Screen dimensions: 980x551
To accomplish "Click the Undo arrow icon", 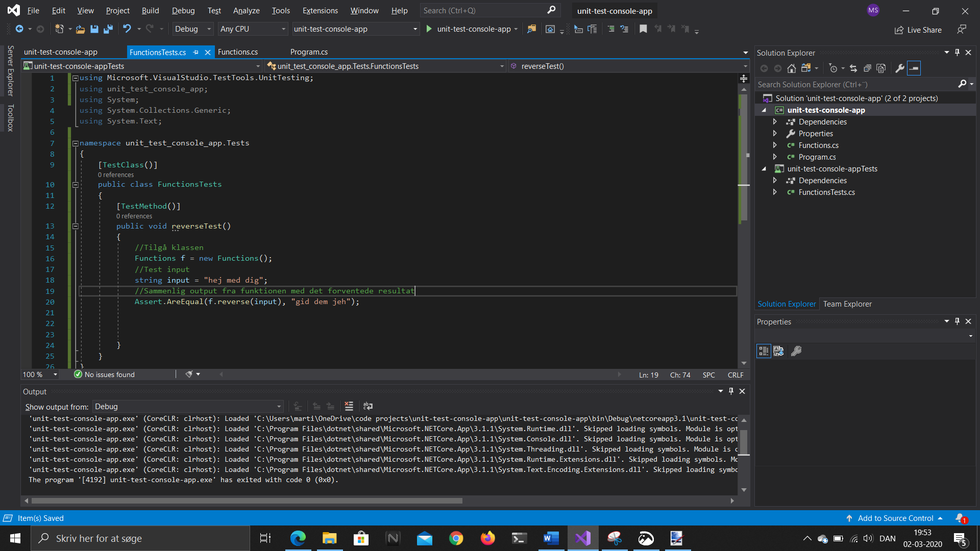I will [x=127, y=29].
